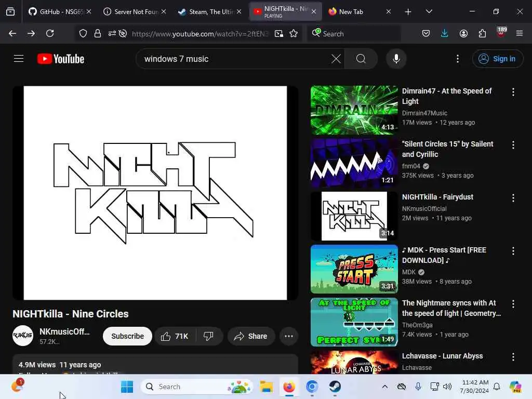Open Firefox account icon
Screen dimensions: 532x399
point(463,33)
